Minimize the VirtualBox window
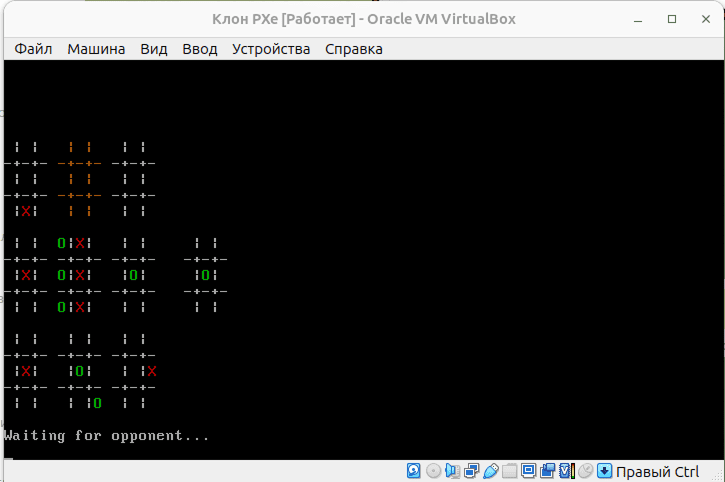725x482 pixels. pyautogui.click(x=638, y=19)
